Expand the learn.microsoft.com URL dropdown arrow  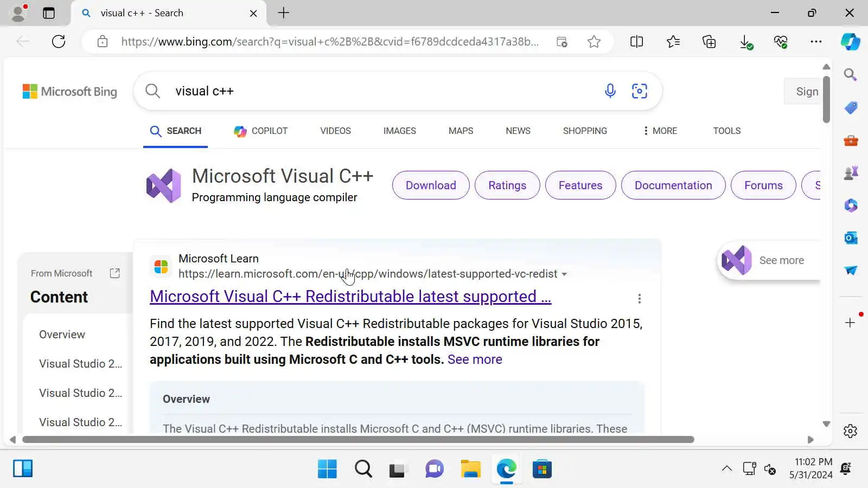564,274
